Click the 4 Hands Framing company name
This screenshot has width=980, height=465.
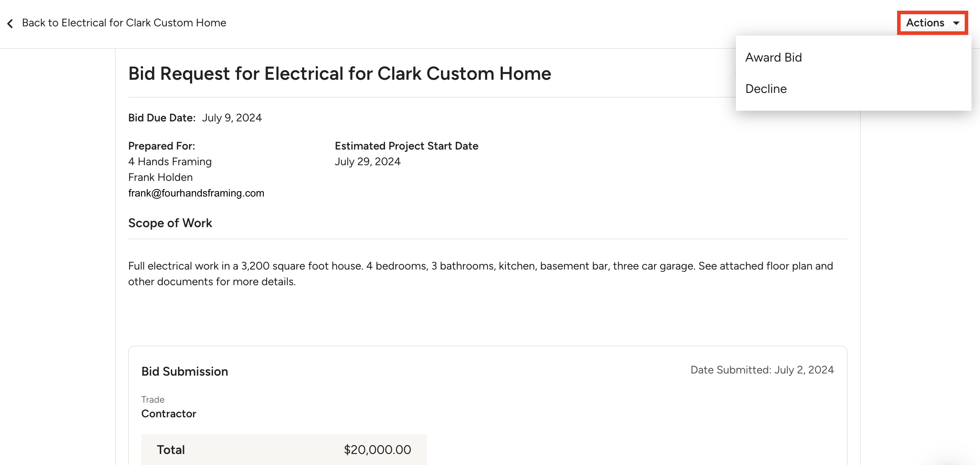tap(170, 161)
